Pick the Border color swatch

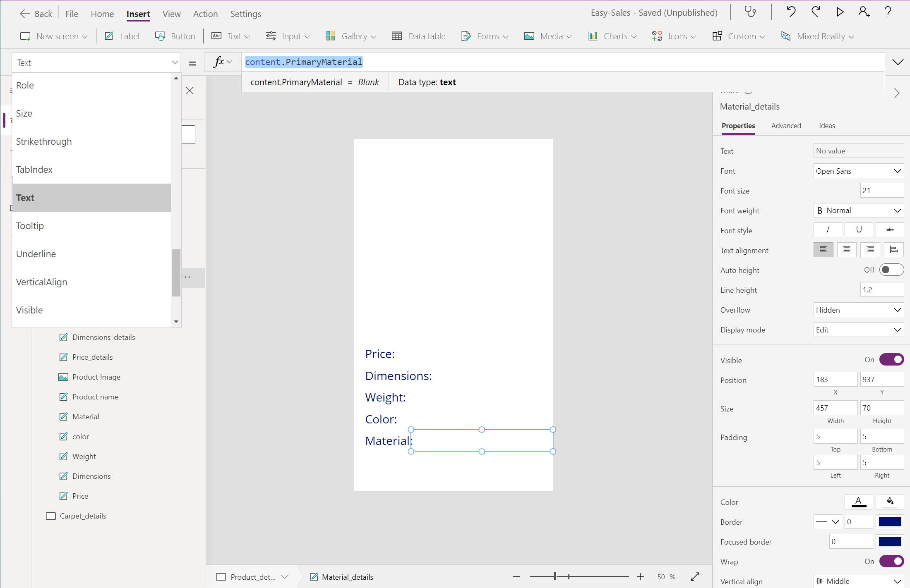[890, 522]
